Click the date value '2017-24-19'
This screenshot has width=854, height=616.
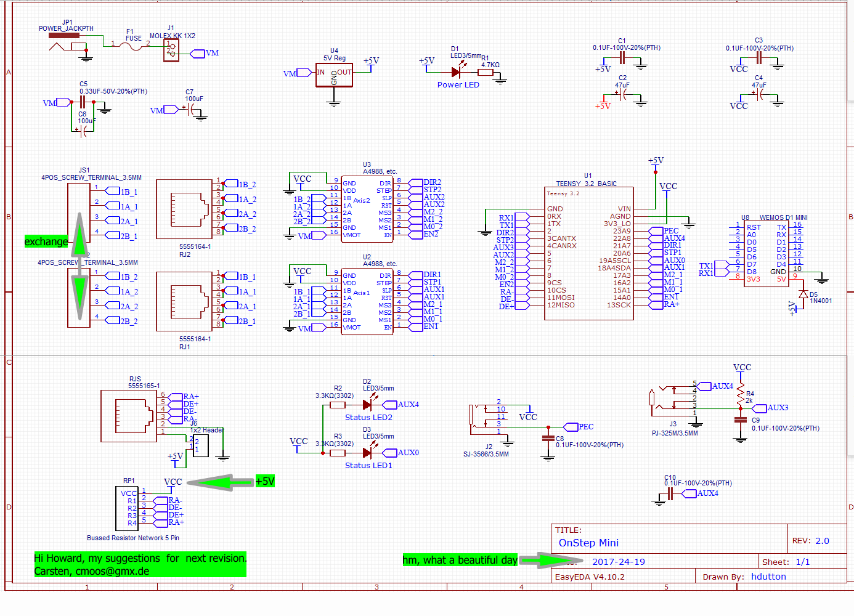pos(619,562)
